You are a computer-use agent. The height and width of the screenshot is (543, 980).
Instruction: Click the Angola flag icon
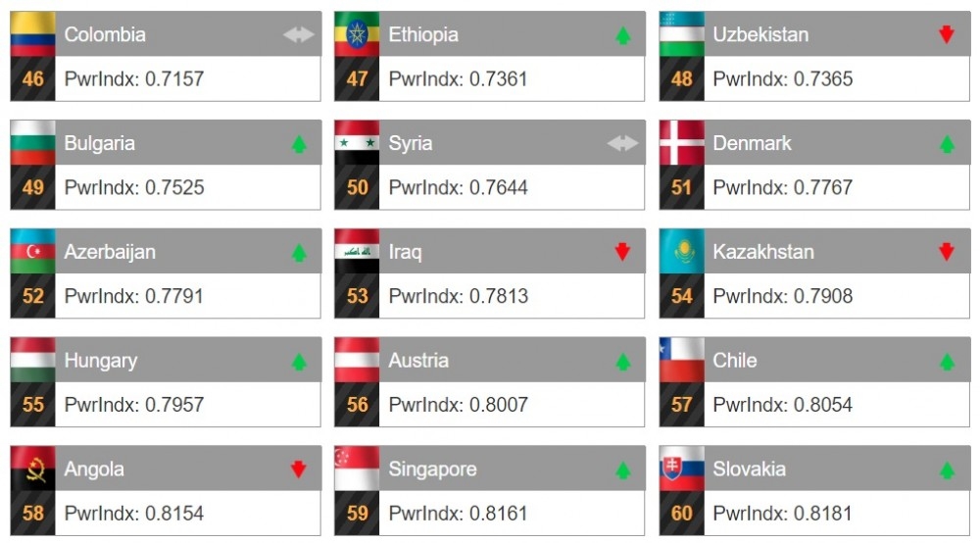(32, 469)
